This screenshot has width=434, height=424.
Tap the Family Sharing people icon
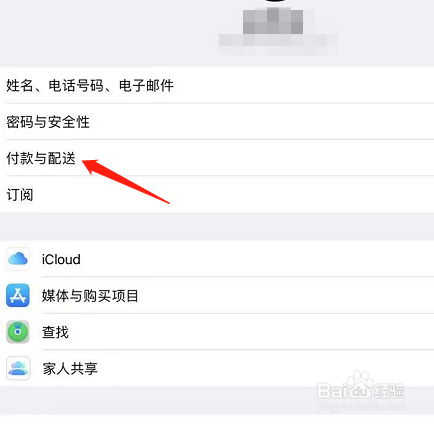[18, 368]
